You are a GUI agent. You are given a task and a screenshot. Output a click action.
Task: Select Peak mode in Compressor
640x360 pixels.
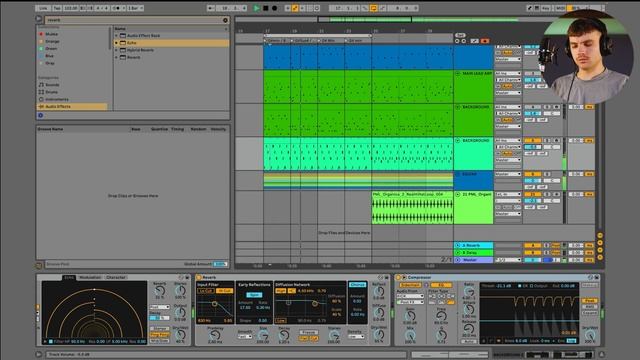pos(589,301)
